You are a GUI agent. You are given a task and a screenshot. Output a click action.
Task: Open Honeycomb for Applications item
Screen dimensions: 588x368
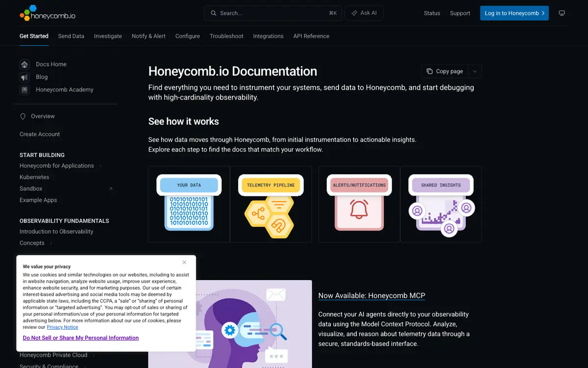click(57, 166)
